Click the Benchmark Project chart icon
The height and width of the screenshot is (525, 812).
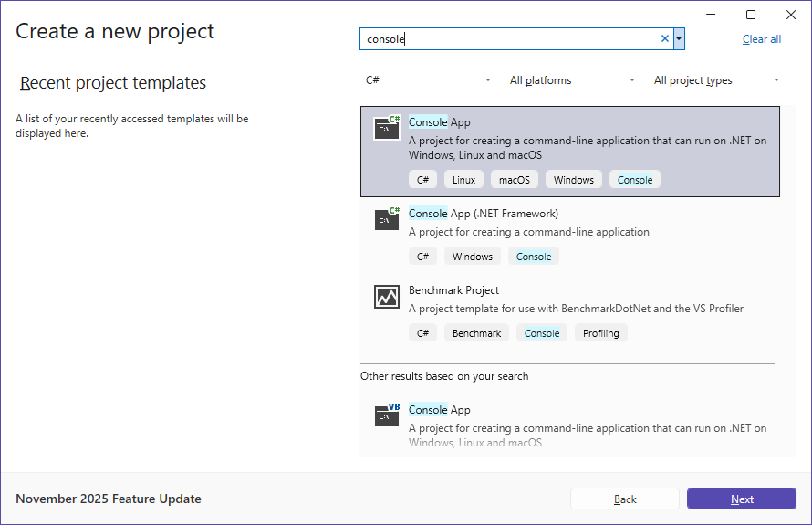pyautogui.click(x=387, y=297)
